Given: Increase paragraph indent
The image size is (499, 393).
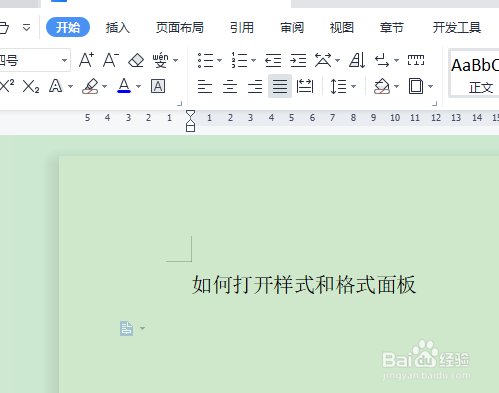Looking at the screenshot, I should [x=298, y=60].
